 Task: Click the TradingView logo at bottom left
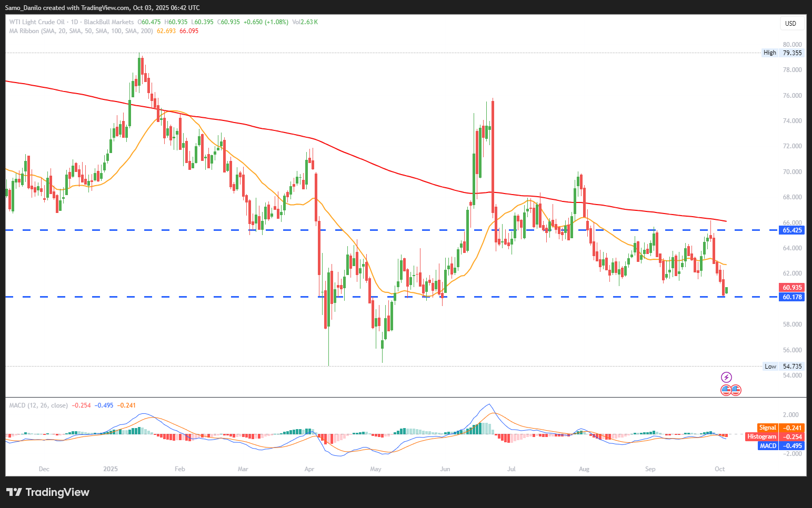48,492
